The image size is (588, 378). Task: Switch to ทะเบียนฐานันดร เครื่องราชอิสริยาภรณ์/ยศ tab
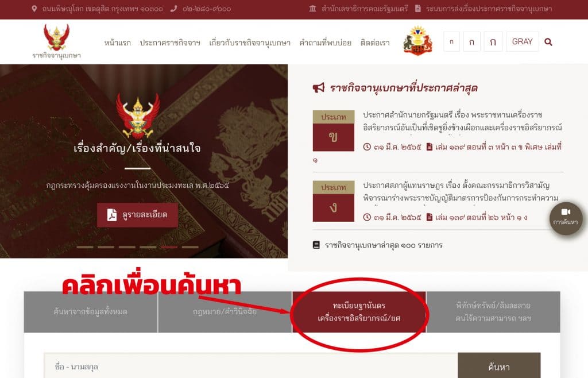359,311
